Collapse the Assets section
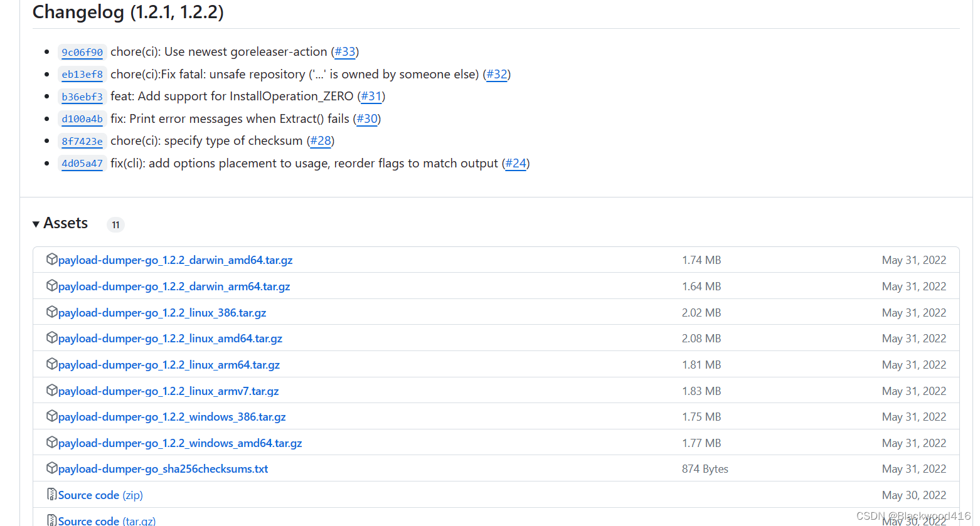Image resolution: width=980 pixels, height=526 pixels. tap(36, 223)
